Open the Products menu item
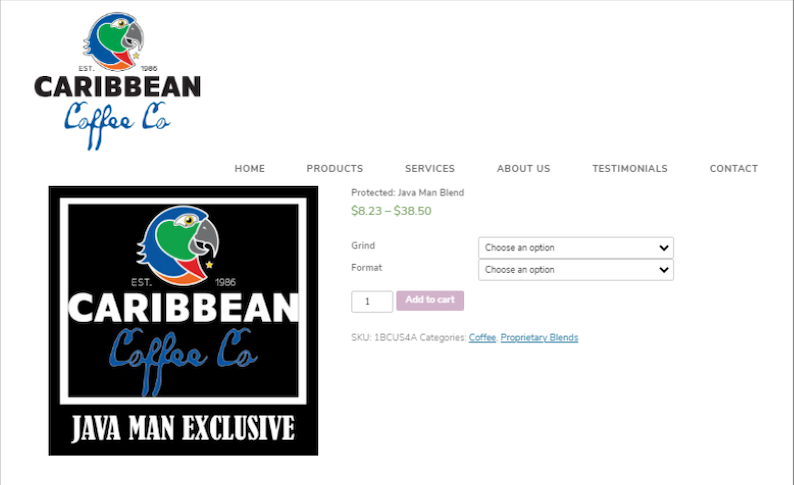The height and width of the screenshot is (485, 794). tap(335, 169)
